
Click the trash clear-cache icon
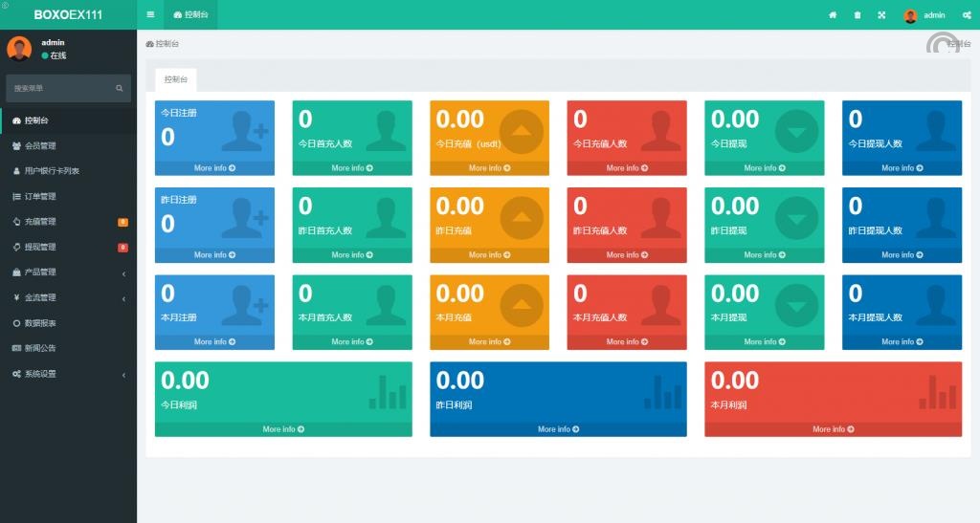(x=857, y=15)
